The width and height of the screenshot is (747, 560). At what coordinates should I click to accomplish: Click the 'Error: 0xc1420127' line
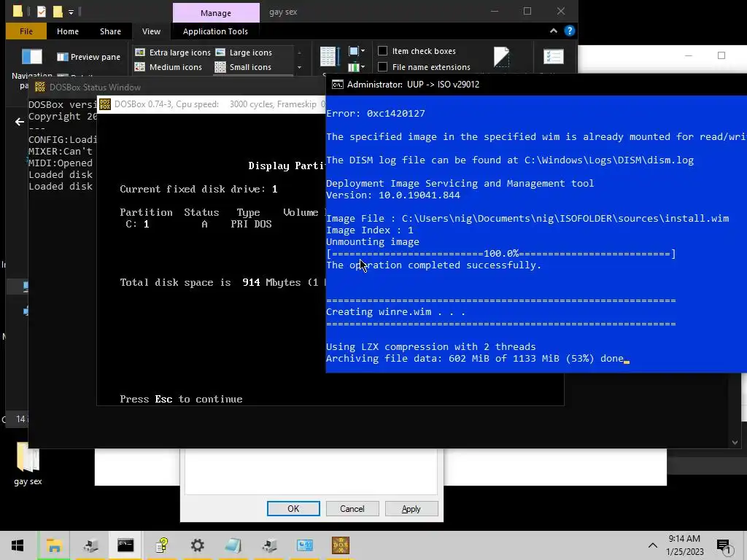[376, 113]
